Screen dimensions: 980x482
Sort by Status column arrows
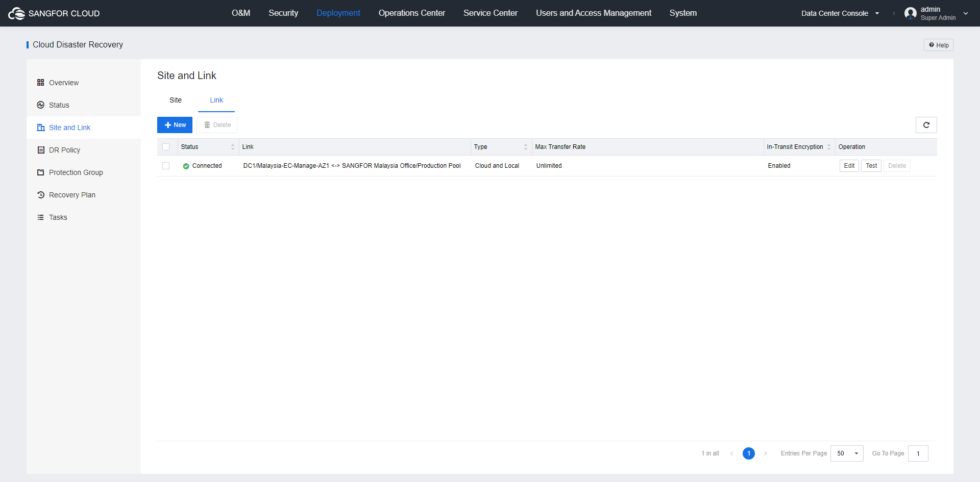coord(233,147)
